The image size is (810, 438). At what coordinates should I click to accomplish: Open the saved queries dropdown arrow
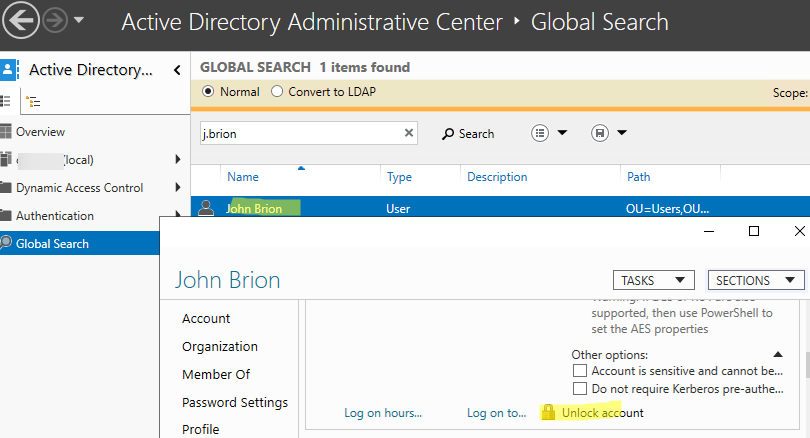tap(622, 133)
